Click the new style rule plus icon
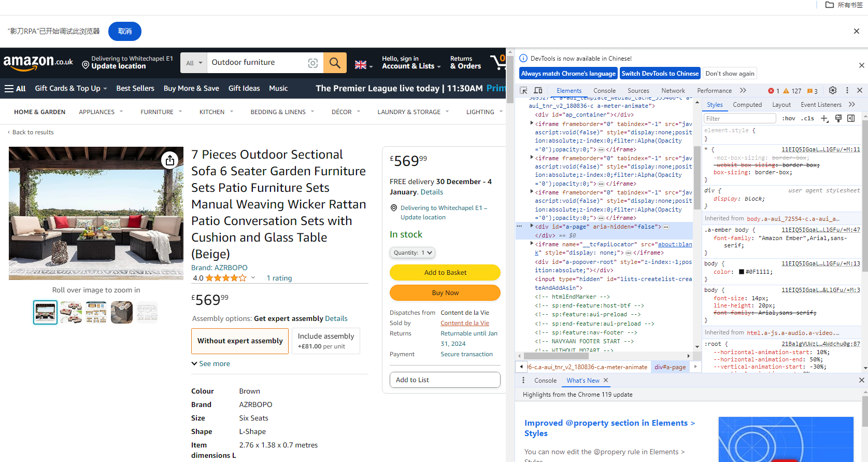This screenshot has width=868, height=462. point(824,118)
